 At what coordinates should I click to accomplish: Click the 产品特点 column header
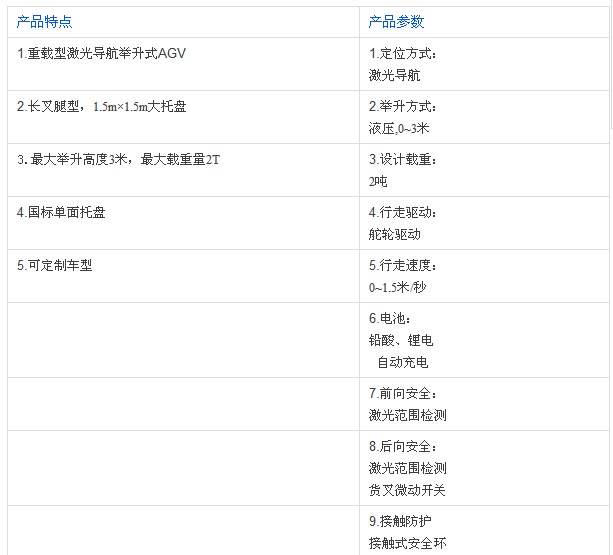pyautogui.click(x=45, y=22)
